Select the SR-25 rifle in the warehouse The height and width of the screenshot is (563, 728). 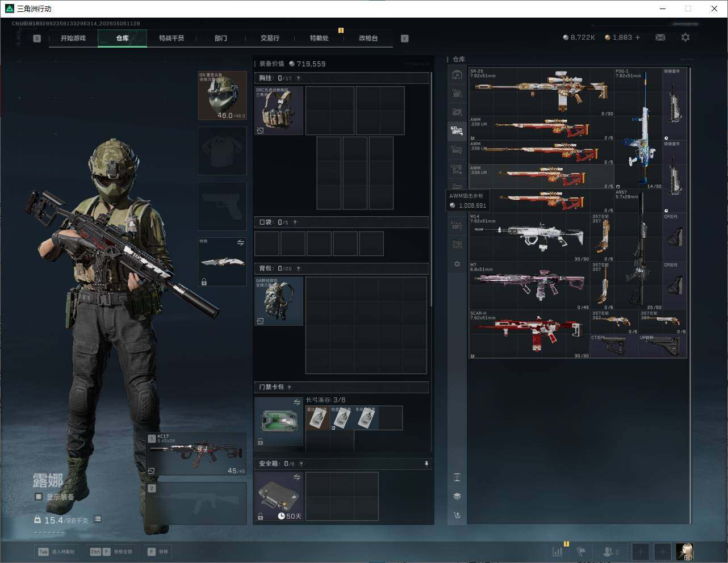(541, 92)
